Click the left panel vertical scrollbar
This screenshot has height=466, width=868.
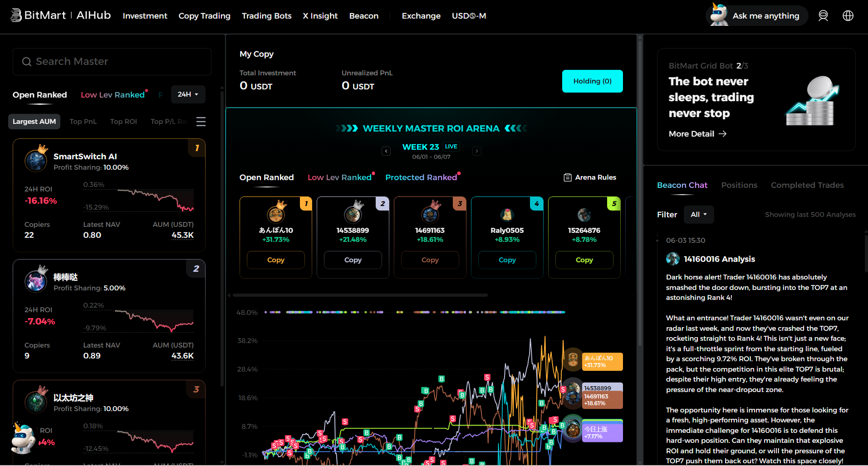[x=222, y=238]
